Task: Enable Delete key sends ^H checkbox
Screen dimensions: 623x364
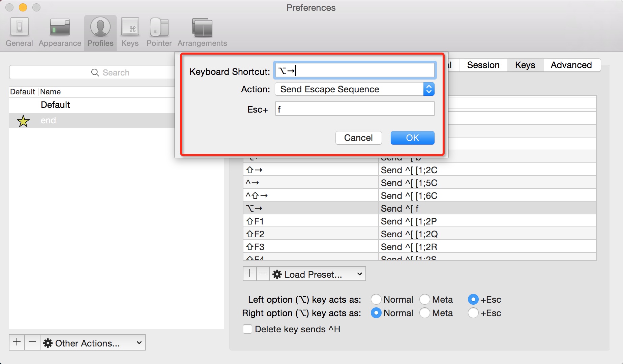Action: tap(247, 329)
